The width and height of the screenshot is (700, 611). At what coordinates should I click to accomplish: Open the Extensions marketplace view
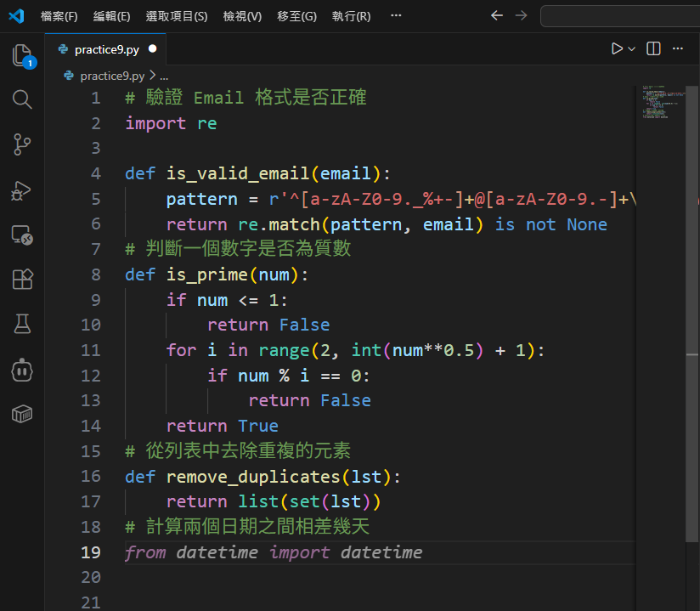tap(22, 280)
